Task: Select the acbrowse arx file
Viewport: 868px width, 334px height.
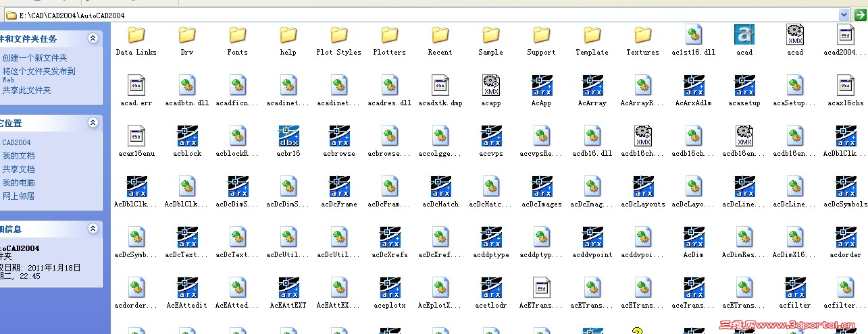Action: (x=339, y=142)
